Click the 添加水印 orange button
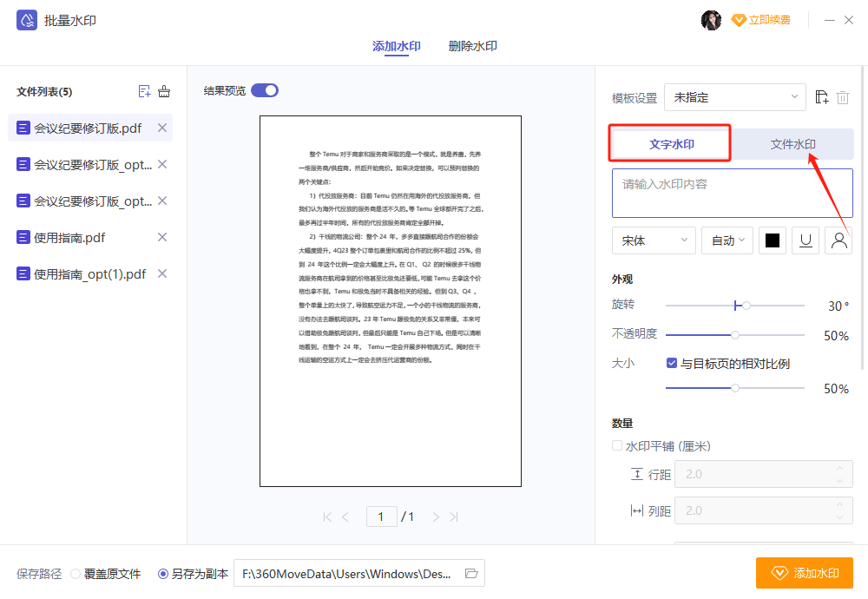This screenshot has width=868, height=599. (x=804, y=573)
